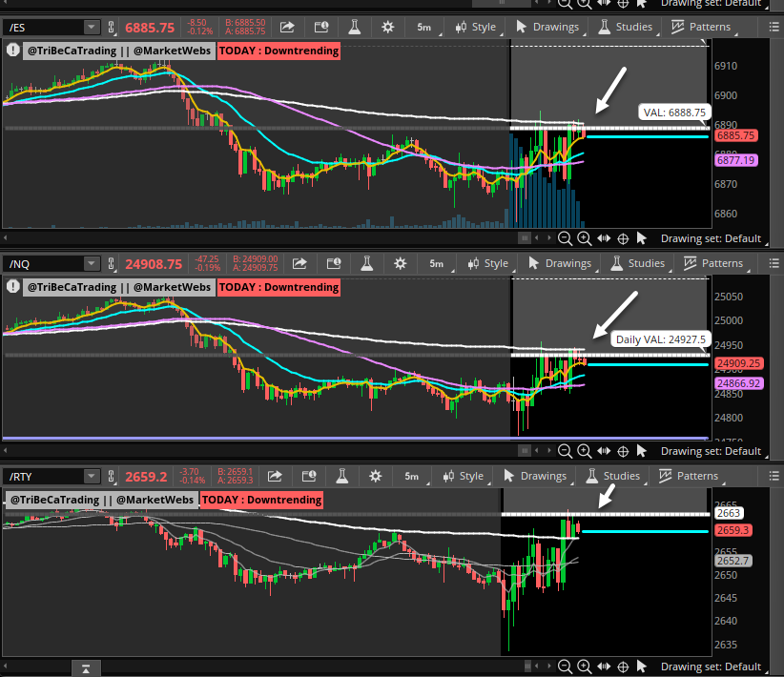Click the alert exclamation icon on the /ES chart
Screen dimensions: 784x677
(x=13, y=50)
